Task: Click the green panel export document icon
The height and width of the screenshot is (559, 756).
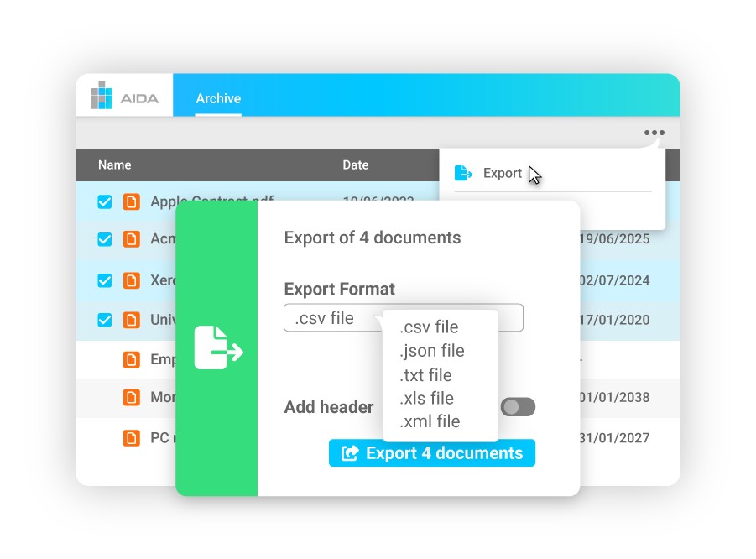Action: 217,348
